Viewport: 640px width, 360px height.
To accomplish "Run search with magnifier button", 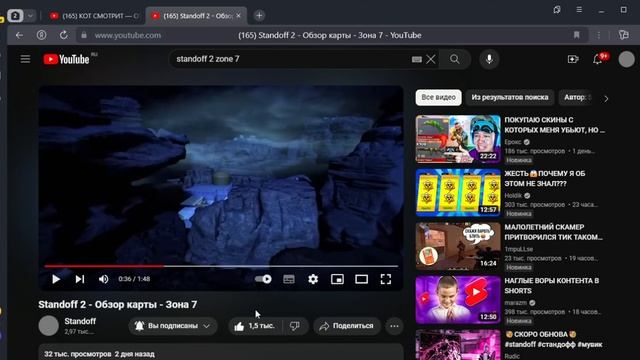I will pyautogui.click(x=455, y=59).
